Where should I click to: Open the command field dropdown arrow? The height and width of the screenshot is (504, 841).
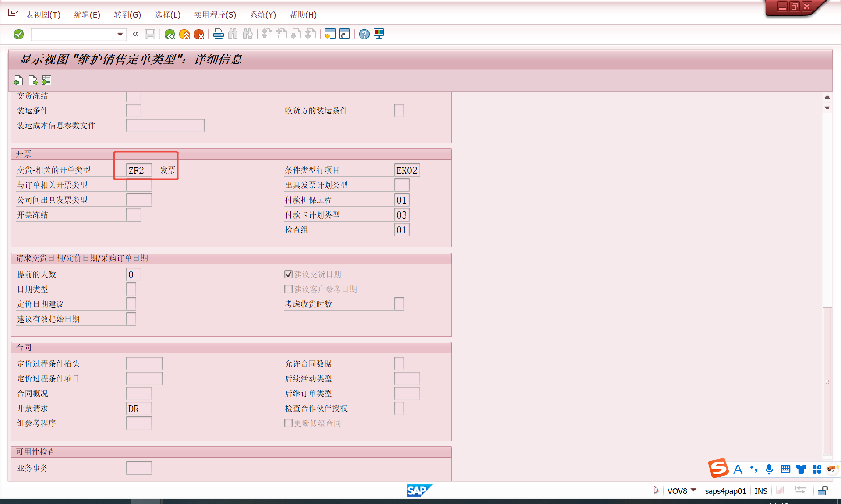[120, 34]
